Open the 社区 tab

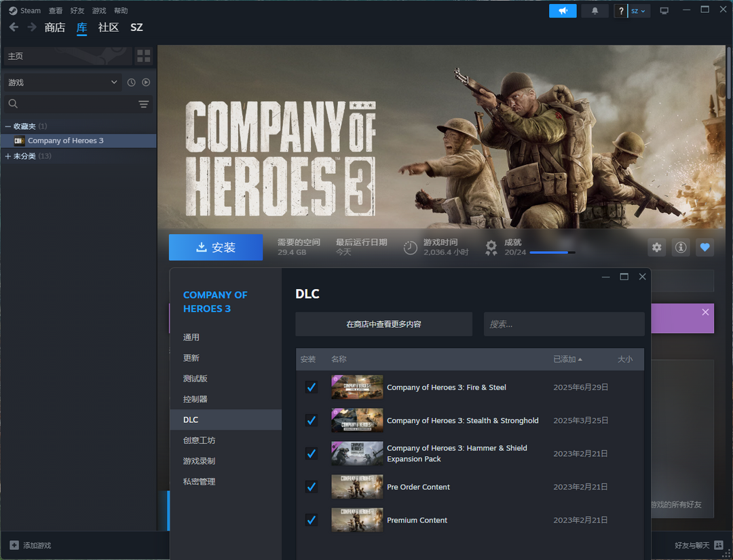tap(109, 28)
